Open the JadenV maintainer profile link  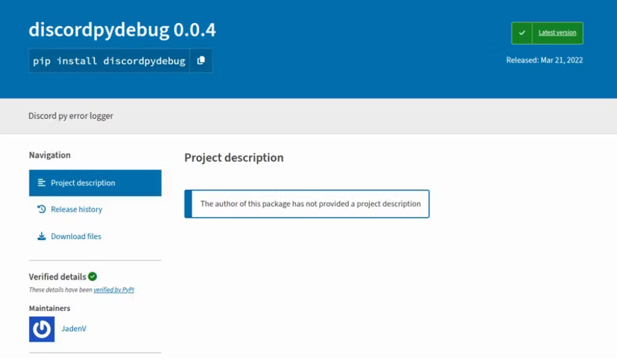pyautogui.click(x=74, y=329)
